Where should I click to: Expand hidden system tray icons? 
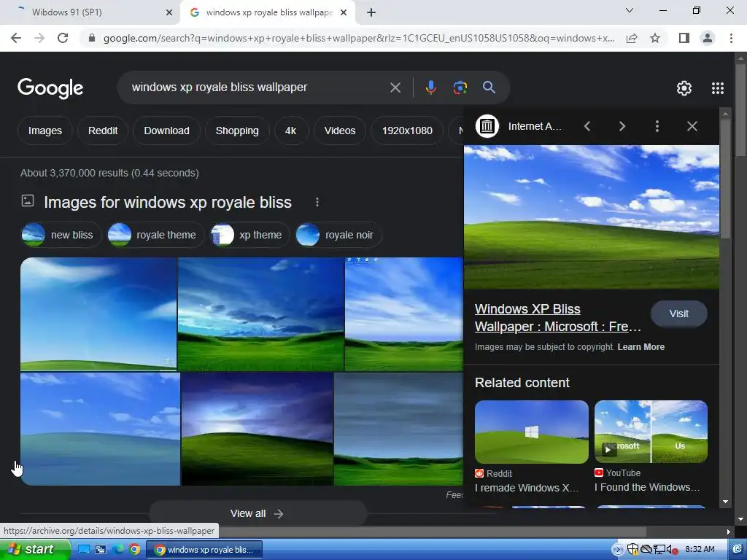tap(617, 550)
